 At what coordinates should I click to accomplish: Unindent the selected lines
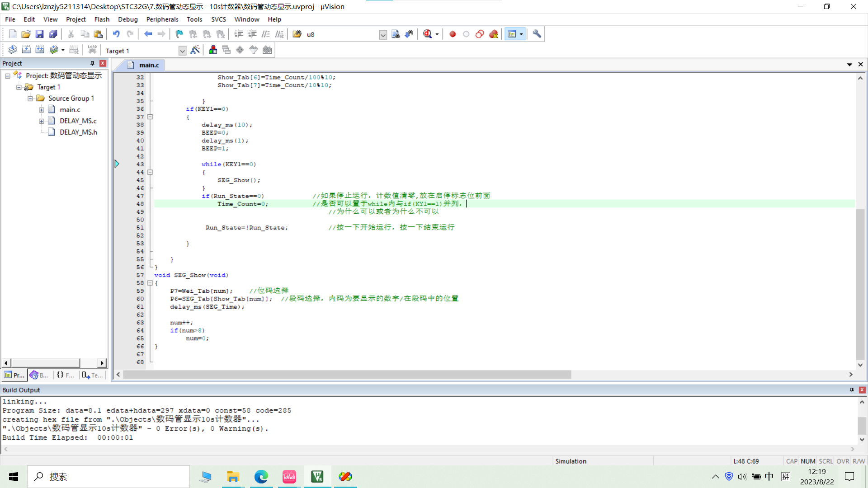click(x=252, y=34)
